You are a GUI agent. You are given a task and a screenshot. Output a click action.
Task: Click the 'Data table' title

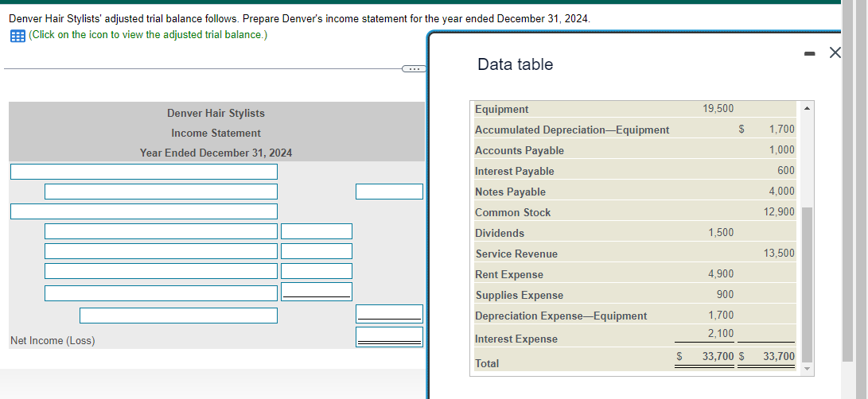(x=515, y=64)
